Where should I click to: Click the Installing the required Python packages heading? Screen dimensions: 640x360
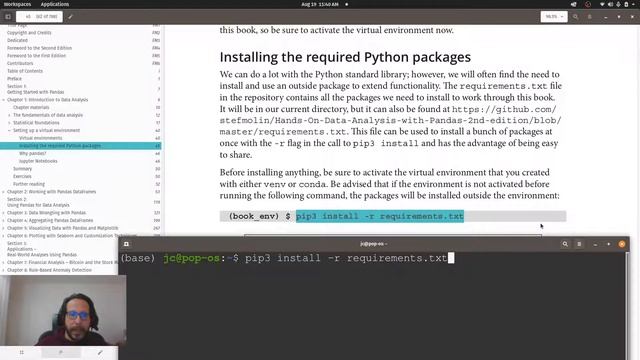pyautogui.click(x=345, y=57)
